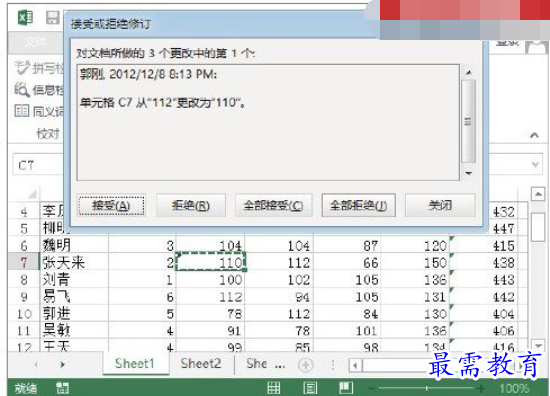This screenshot has width=550, height=396.
Task: Select cell with value 66 in row 7
Action: (x=347, y=262)
